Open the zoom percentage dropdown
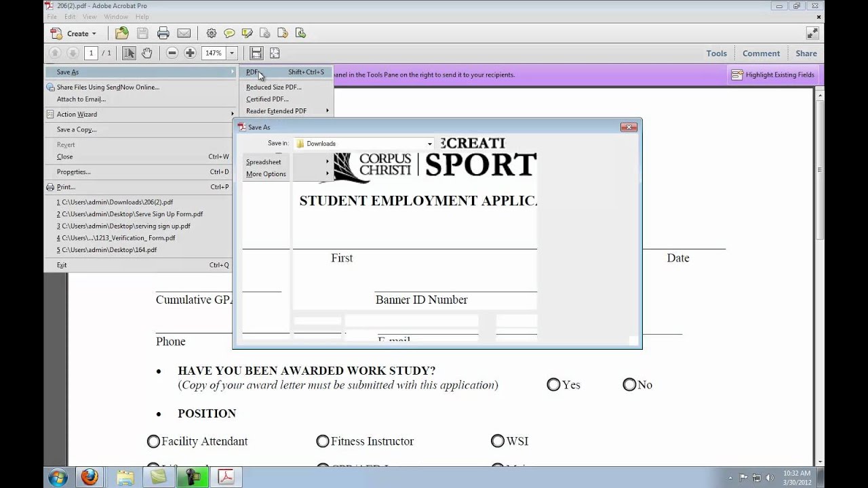Image resolution: width=868 pixels, height=488 pixels. tap(231, 53)
